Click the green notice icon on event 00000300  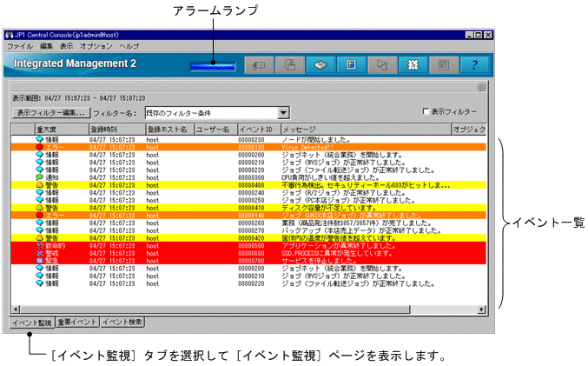pyautogui.click(x=39, y=177)
